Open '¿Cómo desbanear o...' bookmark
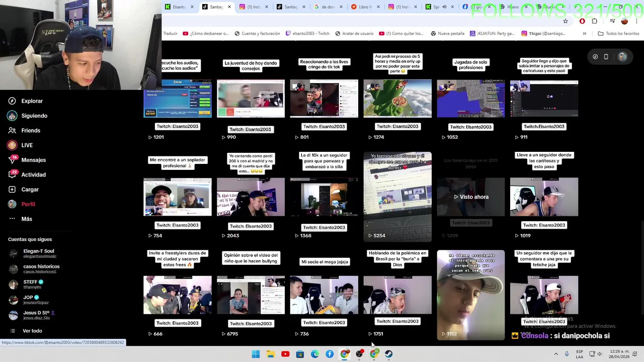The width and height of the screenshot is (644, 362). tap(205, 34)
